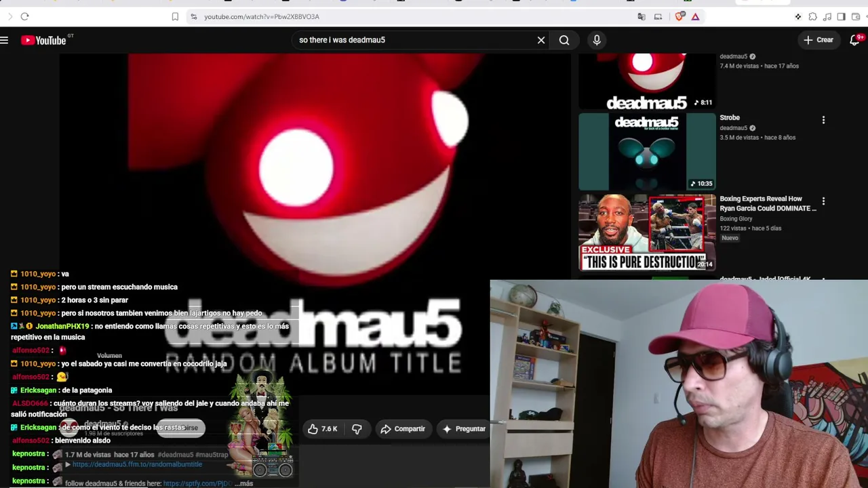Open the site info icon before the URL

click(x=193, y=16)
